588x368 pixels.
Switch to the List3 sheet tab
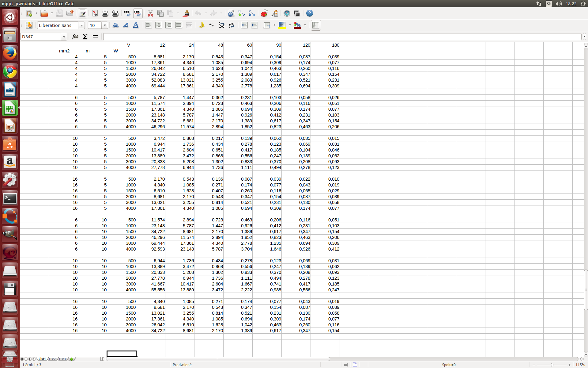(x=62, y=359)
